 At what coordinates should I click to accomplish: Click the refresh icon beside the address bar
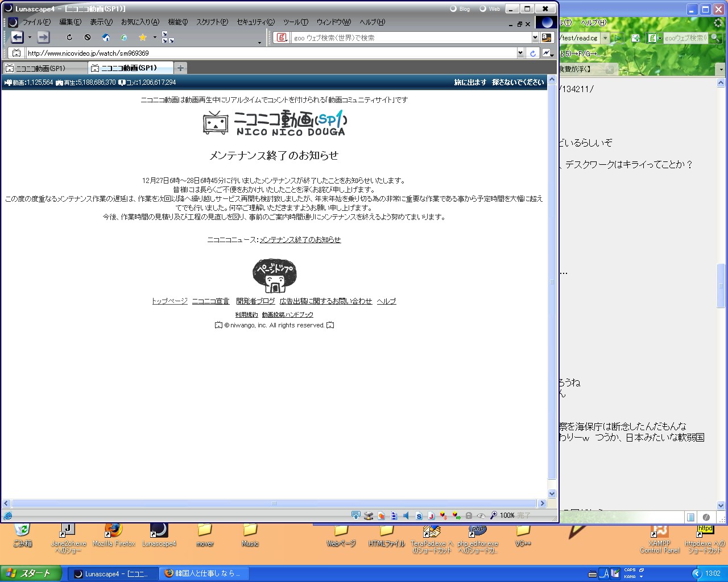coord(533,53)
